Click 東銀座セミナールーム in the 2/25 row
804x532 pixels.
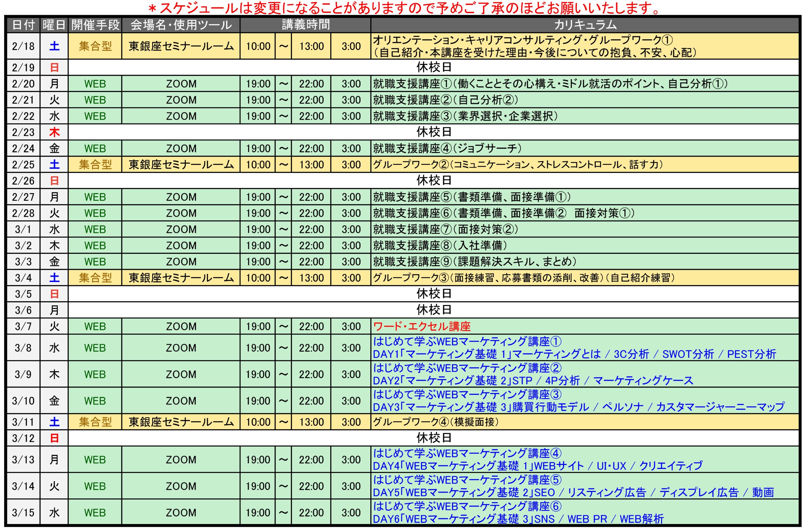(181, 165)
